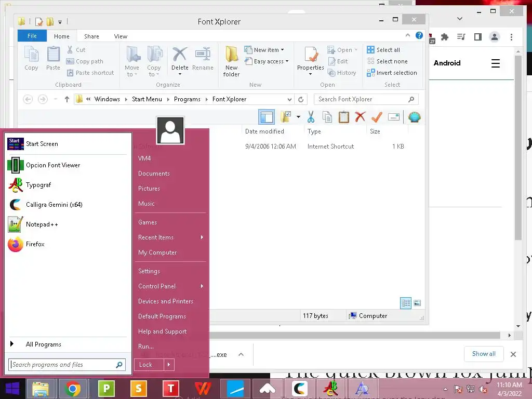Open Classic Explorer shell settings icon

[x=415, y=117]
